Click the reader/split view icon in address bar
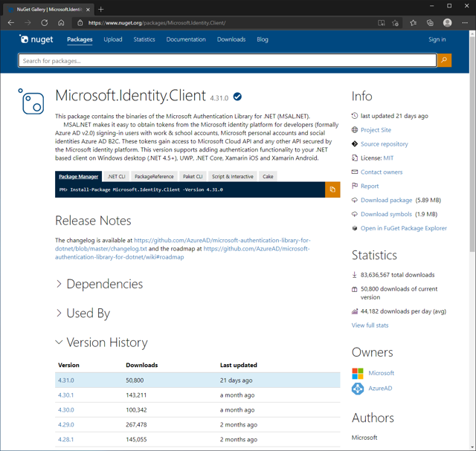The width and height of the screenshot is (476, 451). (x=381, y=23)
